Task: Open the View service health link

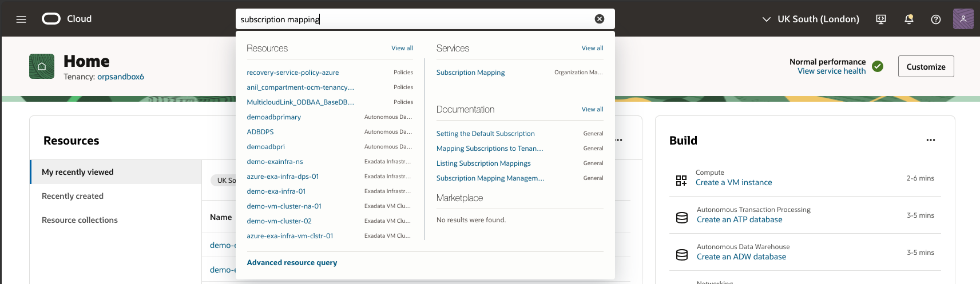Action: click(831, 71)
